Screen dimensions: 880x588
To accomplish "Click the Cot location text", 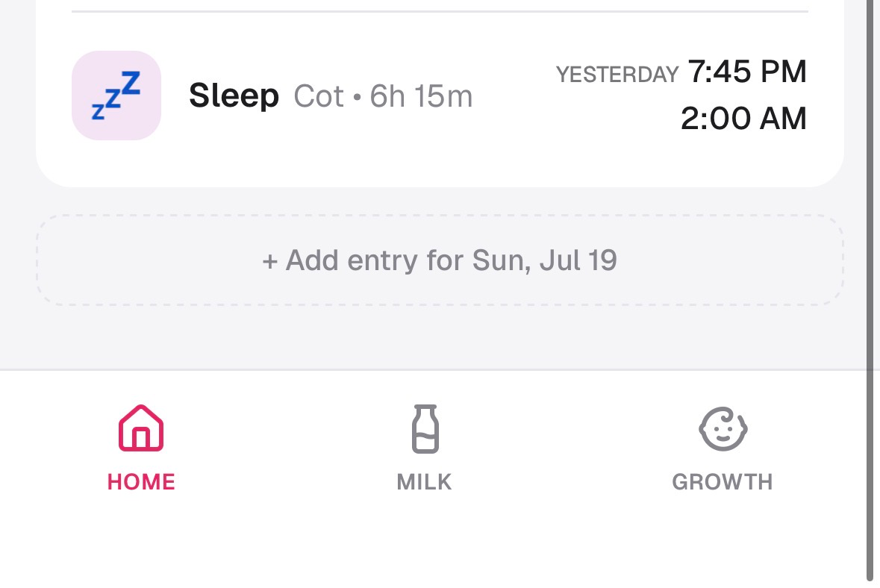I will [319, 96].
